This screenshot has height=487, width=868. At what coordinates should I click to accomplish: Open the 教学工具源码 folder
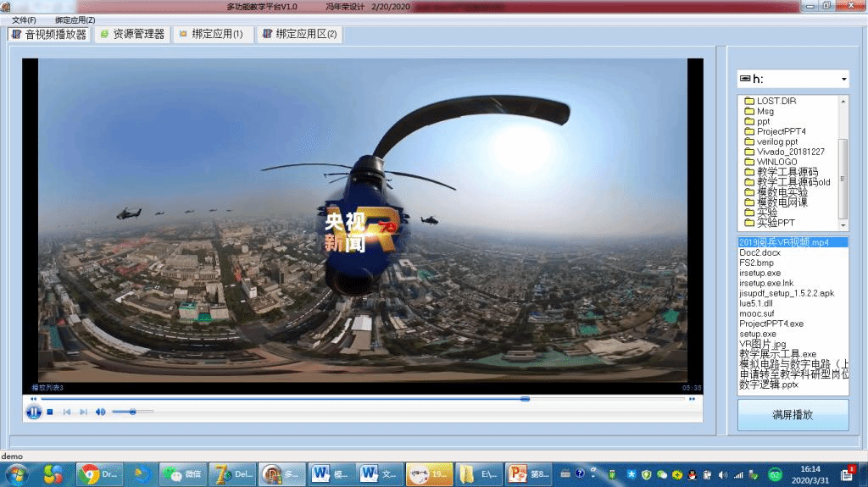[781, 172]
